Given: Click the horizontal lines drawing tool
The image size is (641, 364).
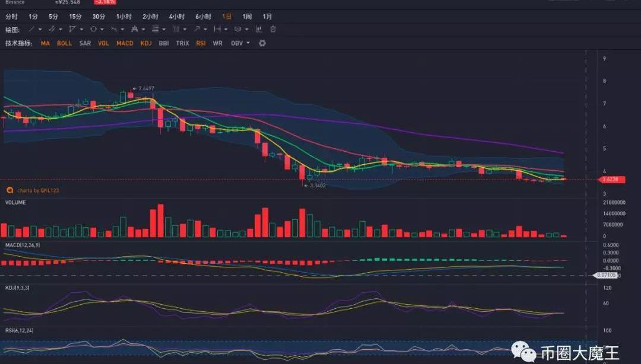Looking at the screenshot, I should pos(155,29).
